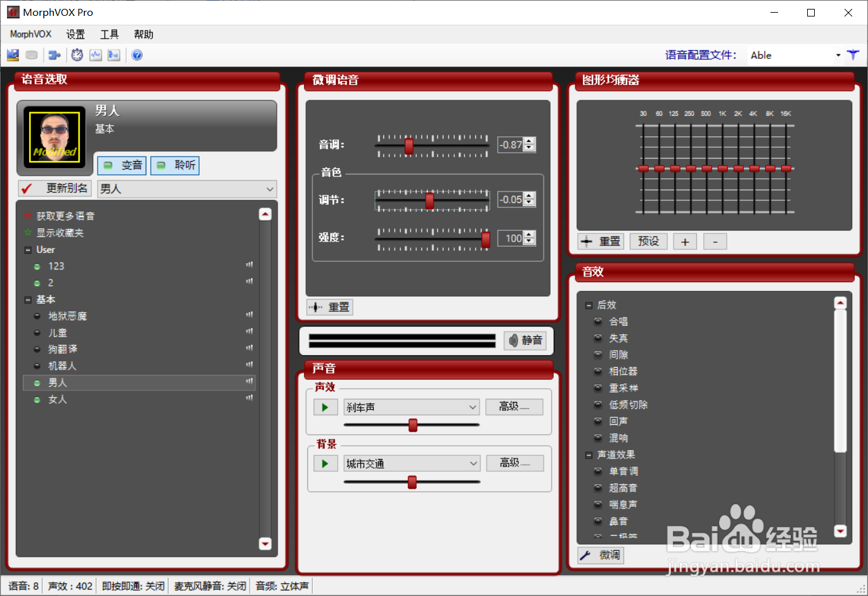Click the red star next to 获取更多语音
Image resolution: width=868 pixels, height=596 pixels.
tap(28, 216)
